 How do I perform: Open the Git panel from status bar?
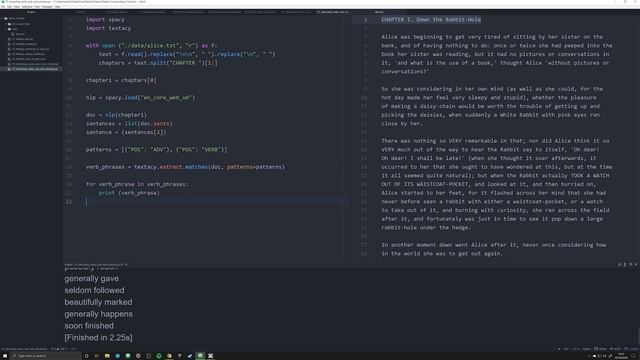(x=616, y=349)
